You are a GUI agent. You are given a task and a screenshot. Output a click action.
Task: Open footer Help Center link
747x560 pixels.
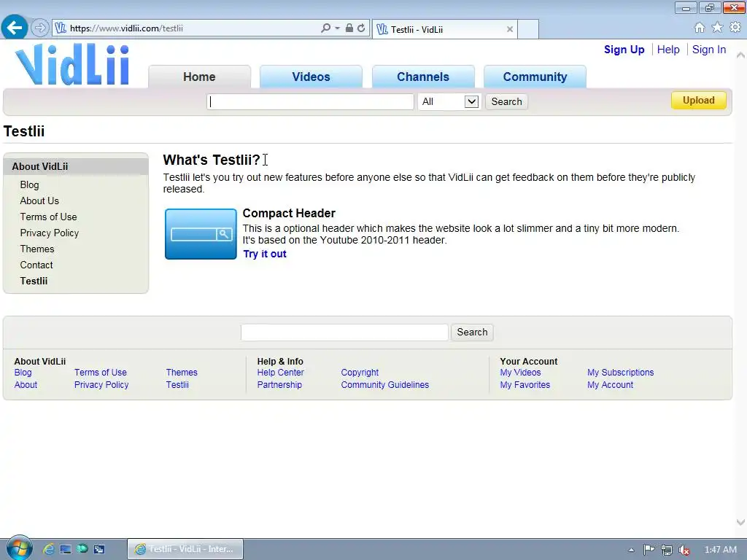click(x=281, y=373)
